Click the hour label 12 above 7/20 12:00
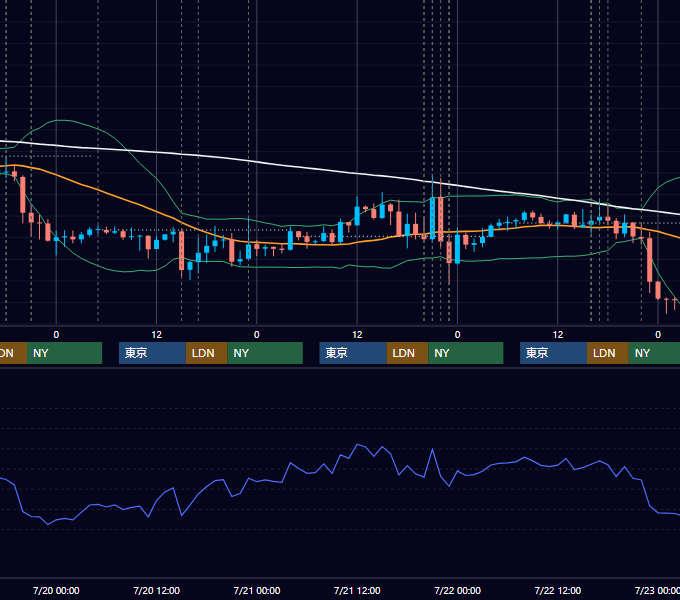The width and height of the screenshot is (680, 600). tap(157, 335)
